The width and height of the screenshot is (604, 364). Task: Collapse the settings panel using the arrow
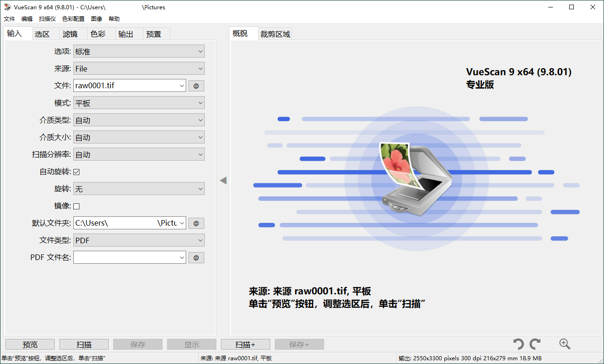click(223, 181)
